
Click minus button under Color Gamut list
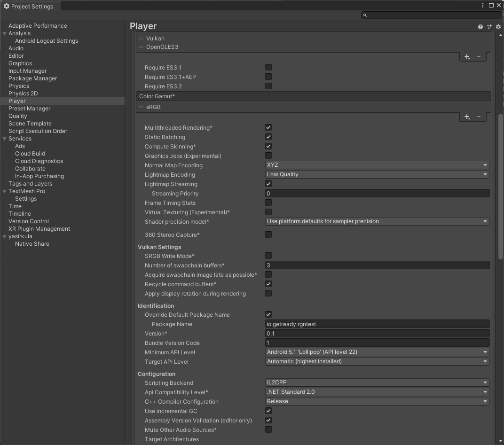(479, 117)
